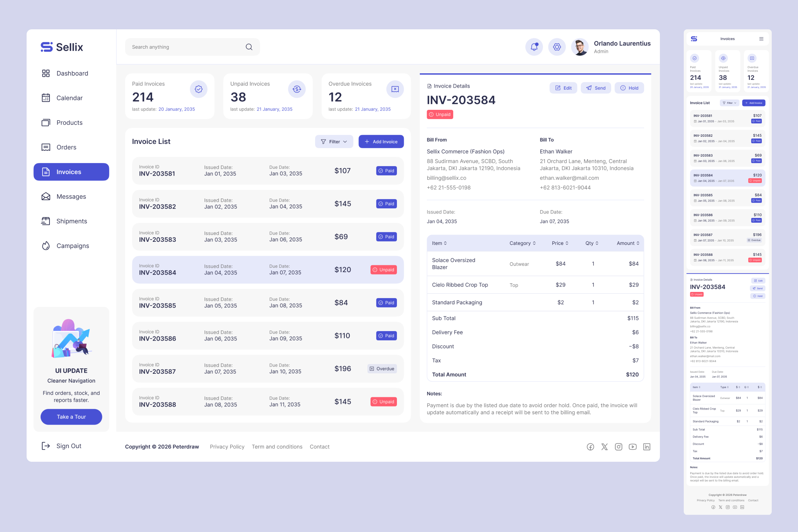
Task: Sort the table by the Item column
Action: pos(439,243)
